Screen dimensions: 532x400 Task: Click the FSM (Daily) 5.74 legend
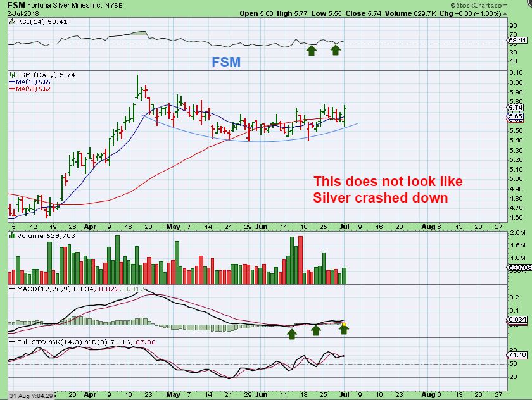pos(46,75)
